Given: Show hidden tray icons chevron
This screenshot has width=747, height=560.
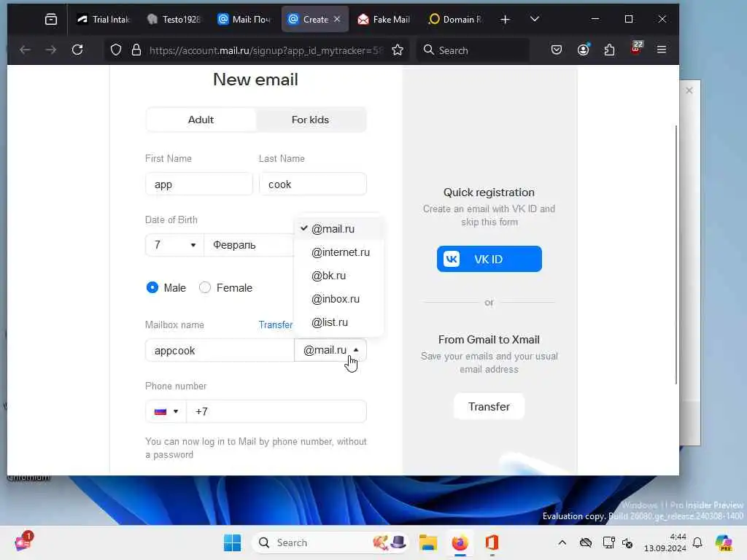Looking at the screenshot, I should coord(562,542).
